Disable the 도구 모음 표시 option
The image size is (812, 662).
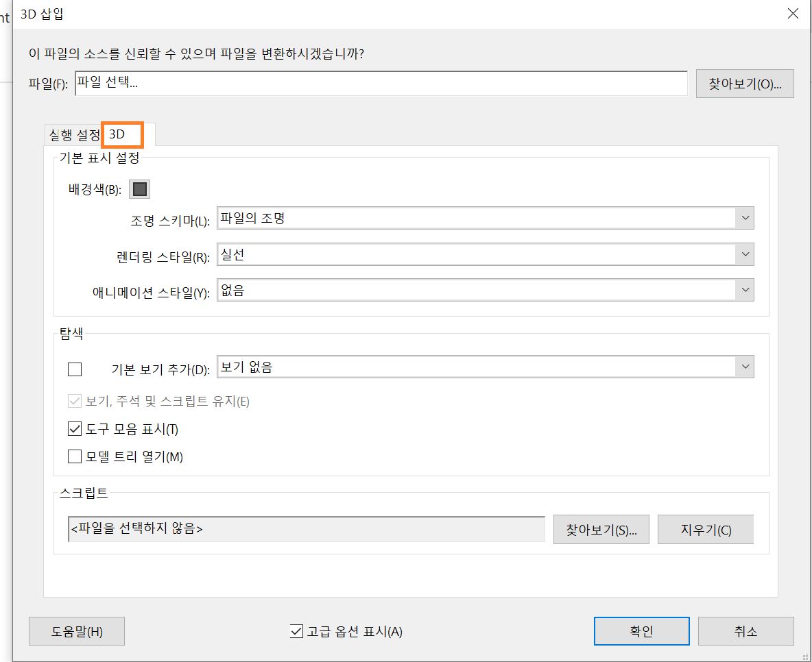[x=75, y=429]
